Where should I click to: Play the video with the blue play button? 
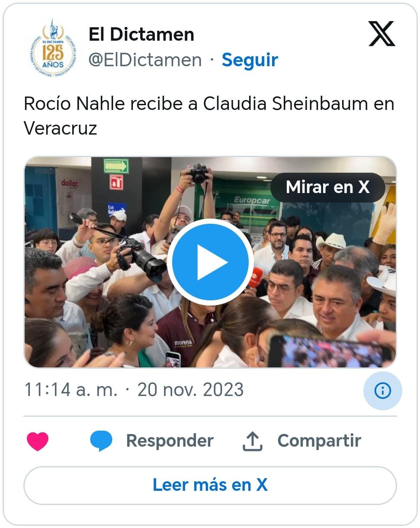click(x=210, y=262)
